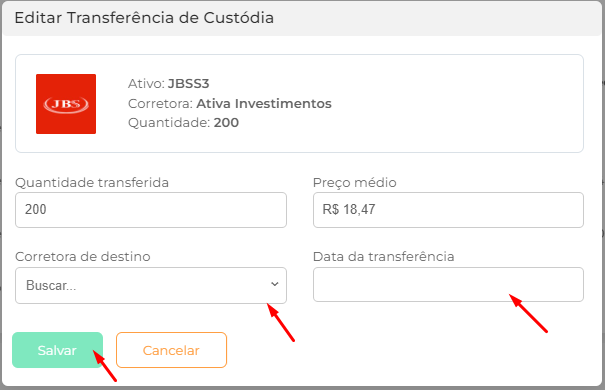Focus the Quantidade transferida input field
The width and height of the screenshot is (605, 390).
(x=151, y=210)
